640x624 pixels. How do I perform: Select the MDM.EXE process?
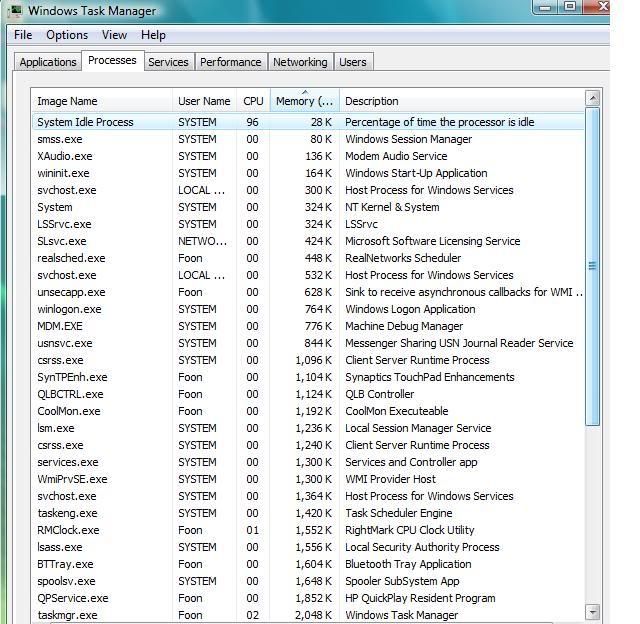coord(308,326)
